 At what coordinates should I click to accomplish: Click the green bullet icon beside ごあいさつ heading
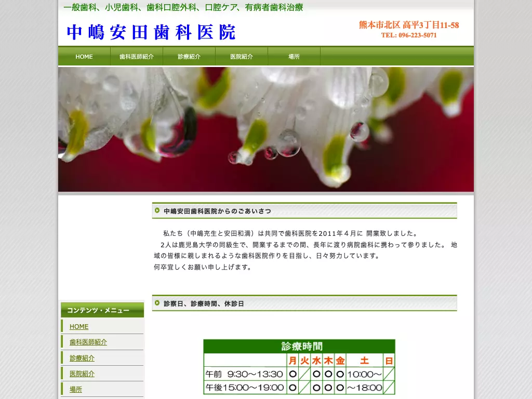coord(157,210)
